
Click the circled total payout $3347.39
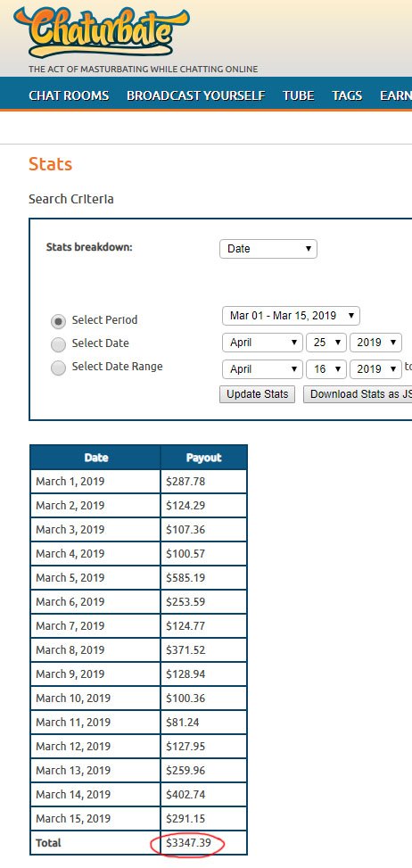pos(188,842)
